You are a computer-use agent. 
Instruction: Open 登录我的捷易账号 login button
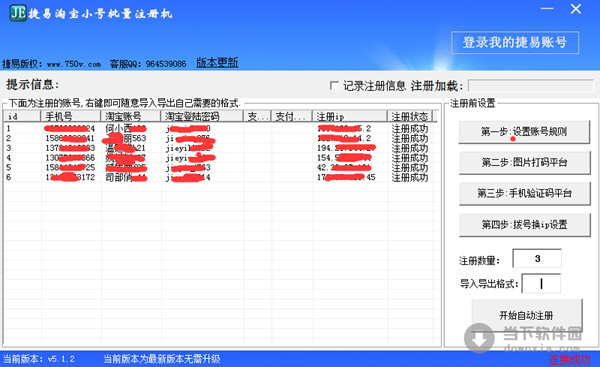[x=515, y=42]
